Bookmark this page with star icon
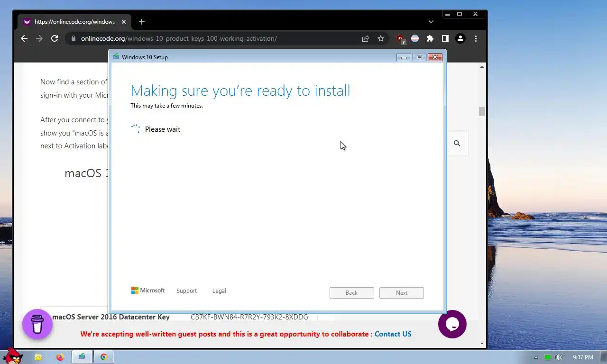607x364 pixels. 381,38
